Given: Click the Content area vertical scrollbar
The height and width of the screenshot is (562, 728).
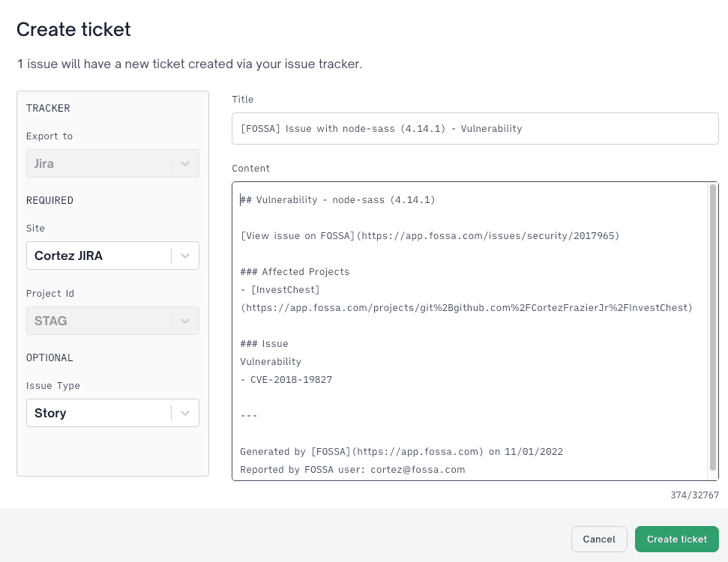Looking at the screenshot, I should [x=713, y=327].
